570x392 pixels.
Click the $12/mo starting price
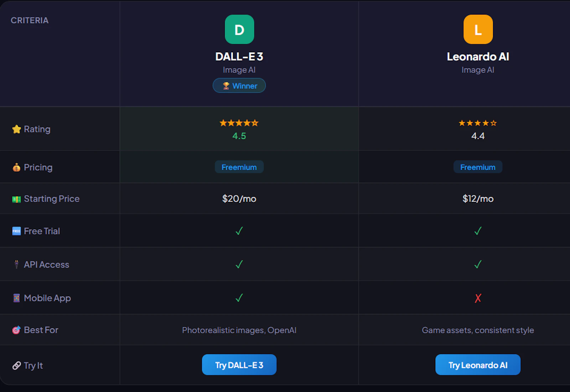(478, 199)
